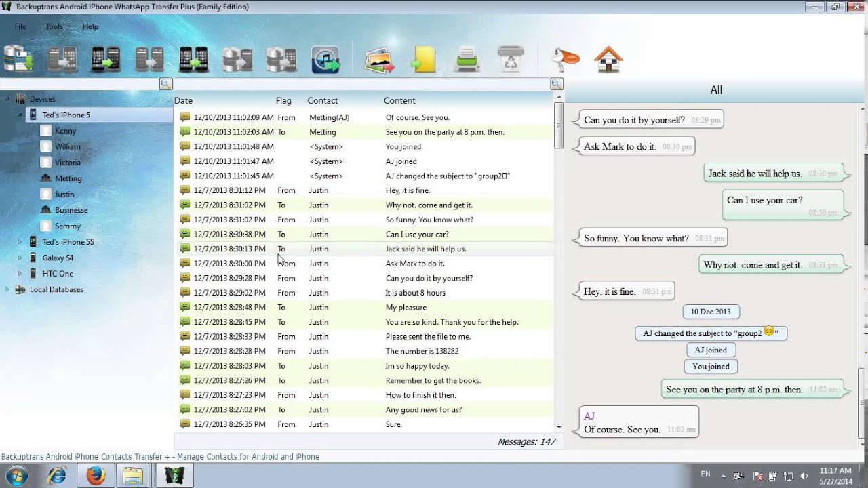The width and height of the screenshot is (868, 488).
Task: Click Kenny's contact avatar in the tree
Action: pyautogui.click(x=45, y=130)
